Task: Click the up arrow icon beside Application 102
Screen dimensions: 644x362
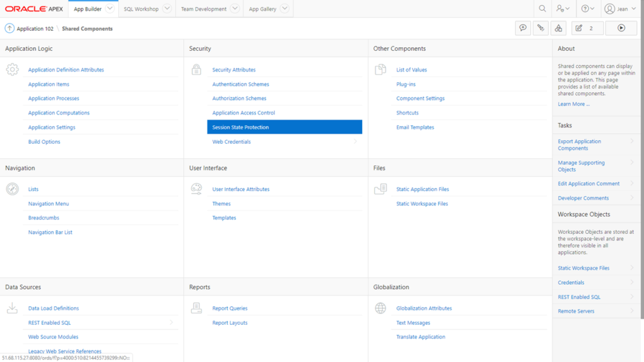Action: point(9,28)
